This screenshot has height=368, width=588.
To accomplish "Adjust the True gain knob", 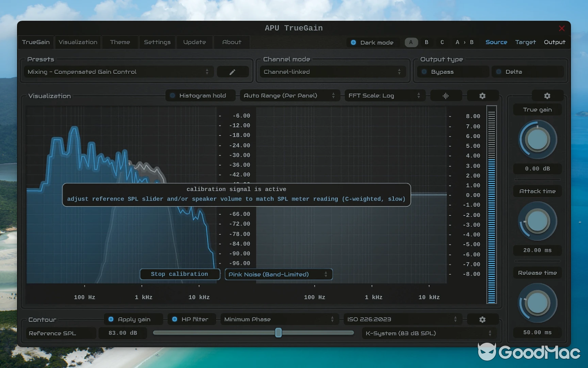I will tap(537, 139).
